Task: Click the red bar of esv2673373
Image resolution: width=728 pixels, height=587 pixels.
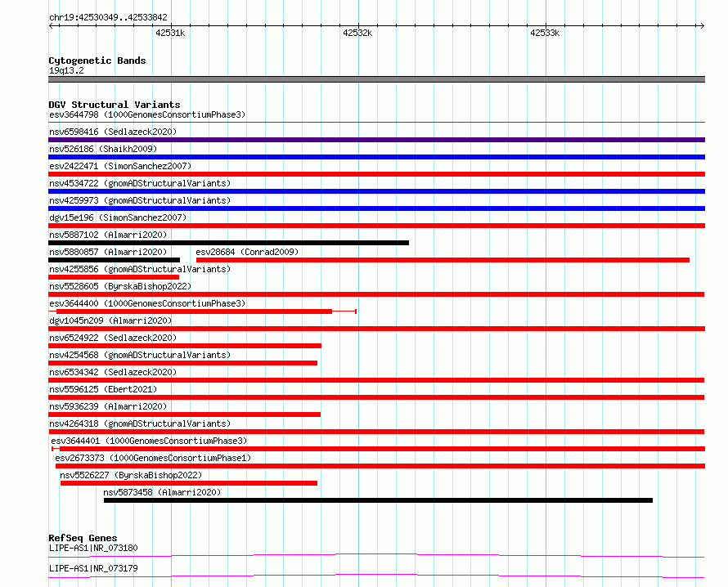Action: point(380,466)
